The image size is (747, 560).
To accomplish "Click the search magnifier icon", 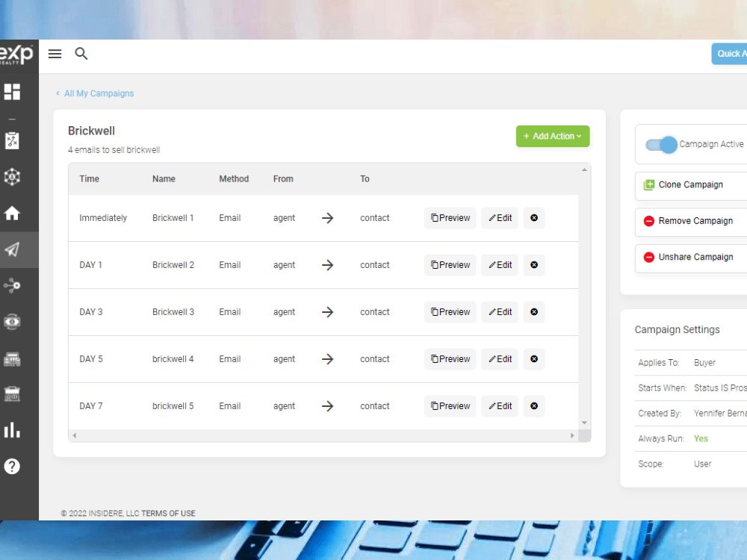I will pos(81,54).
